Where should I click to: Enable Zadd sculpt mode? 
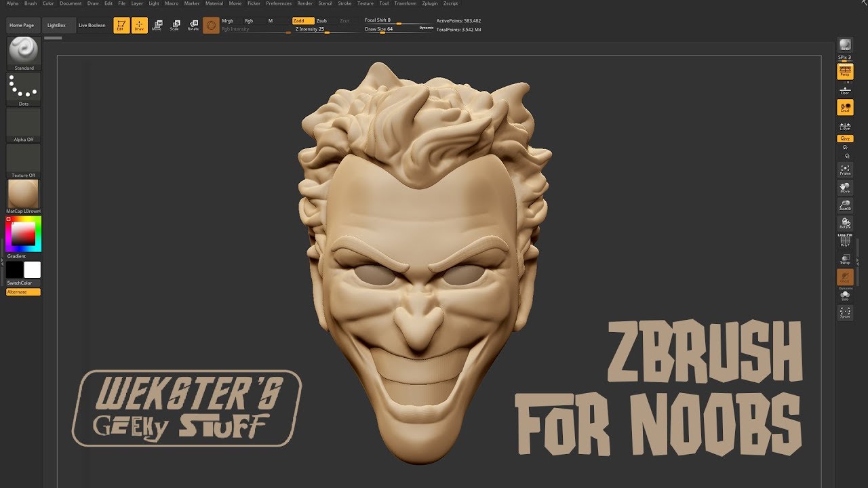(303, 21)
